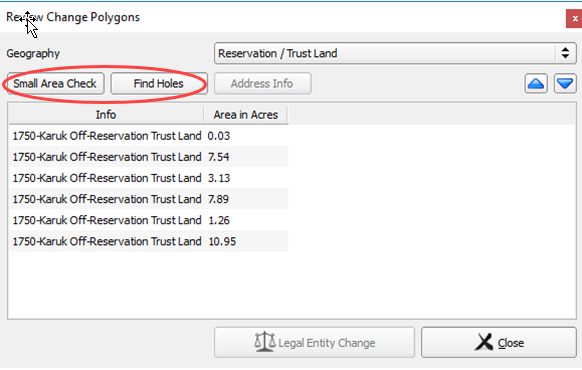Click the Geography combo box spinner arrows
This screenshot has width=582, height=370.
[x=565, y=53]
